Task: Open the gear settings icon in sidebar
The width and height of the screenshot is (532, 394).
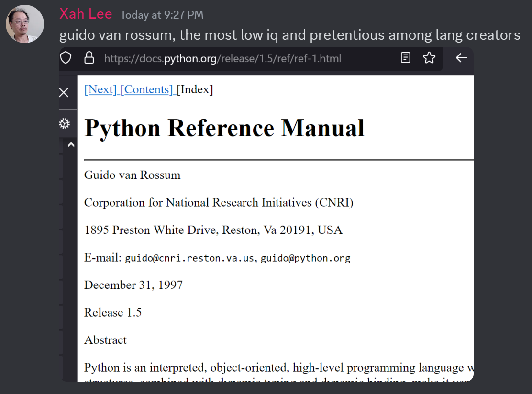Action: point(65,123)
